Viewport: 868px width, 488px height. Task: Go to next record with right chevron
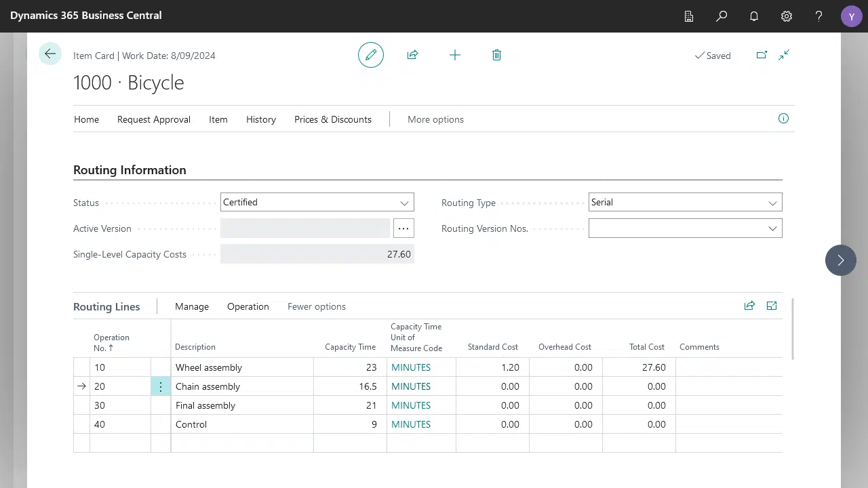(841, 260)
